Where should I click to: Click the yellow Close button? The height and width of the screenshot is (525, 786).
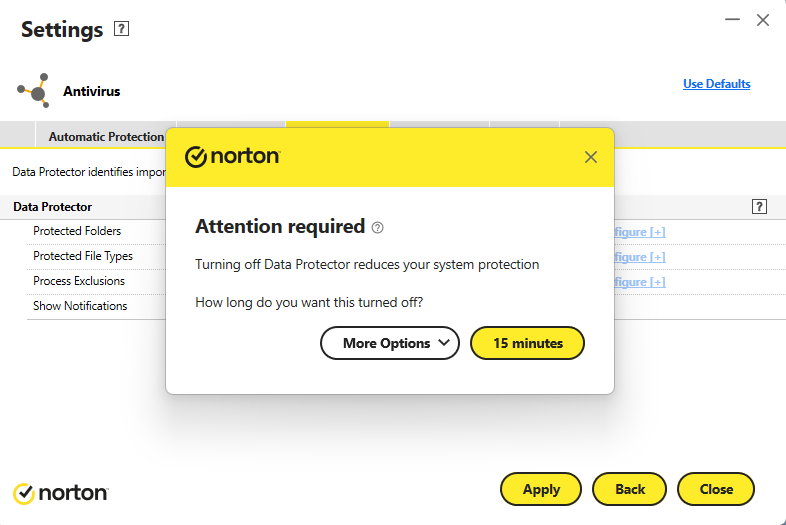tap(716, 489)
